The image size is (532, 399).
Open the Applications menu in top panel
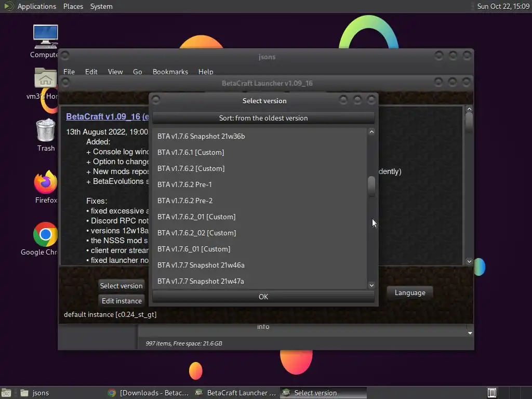click(x=37, y=6)
